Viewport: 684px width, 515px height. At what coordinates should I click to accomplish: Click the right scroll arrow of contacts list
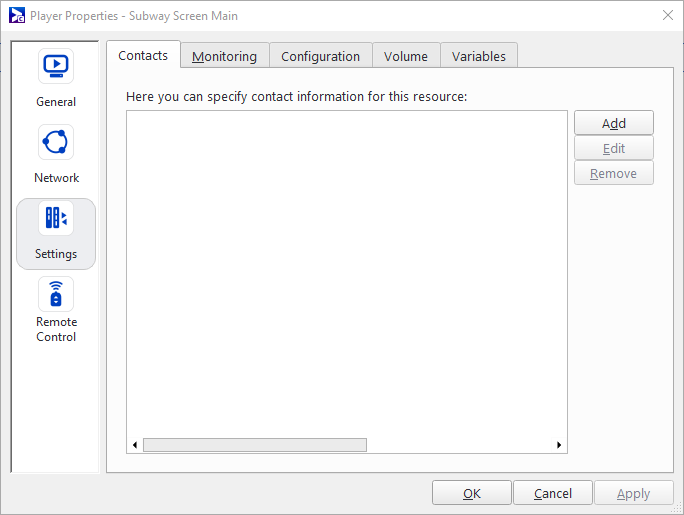[559, 445]
